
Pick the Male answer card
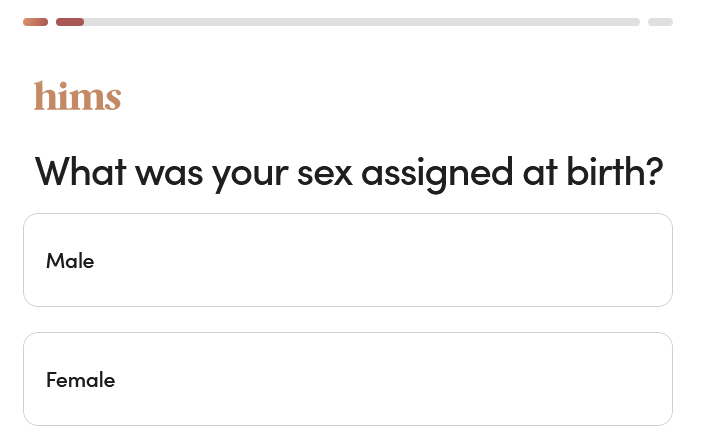tap(347, 260)
